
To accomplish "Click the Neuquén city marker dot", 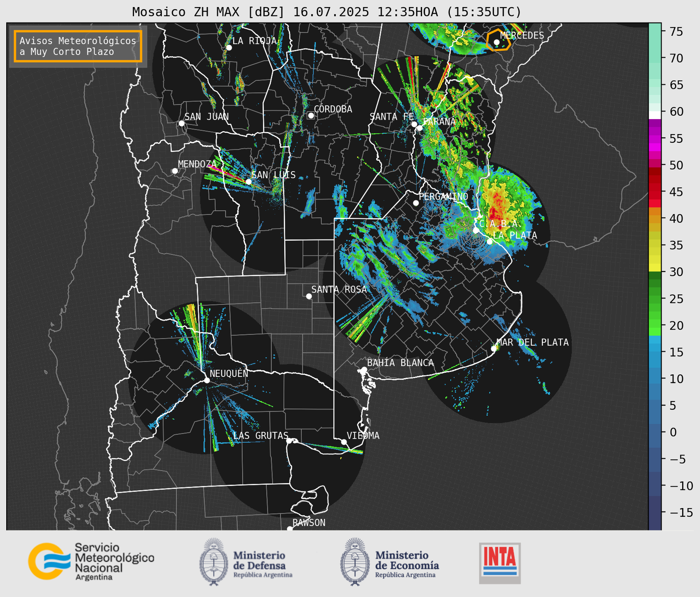I will [207, 380].
